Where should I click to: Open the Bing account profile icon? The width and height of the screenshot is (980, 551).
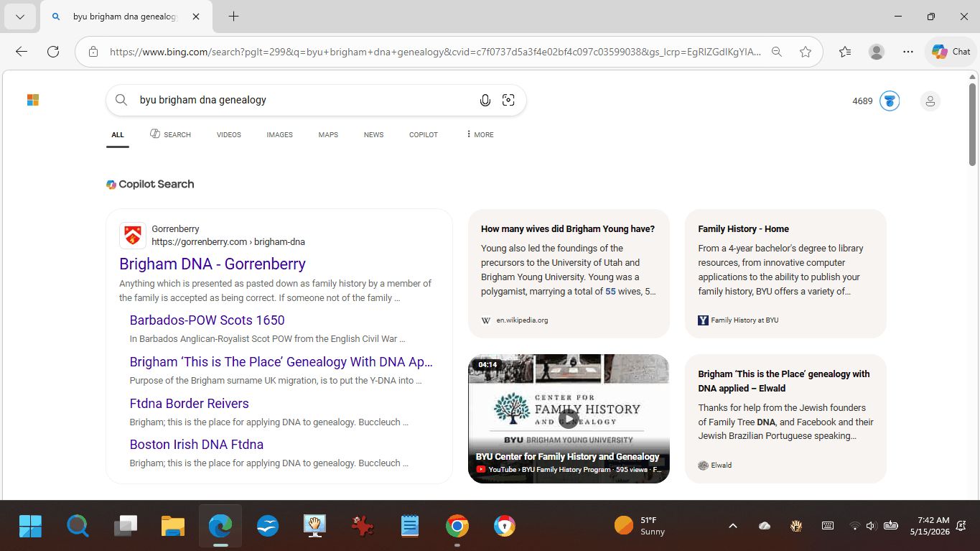tap(930, 101)
